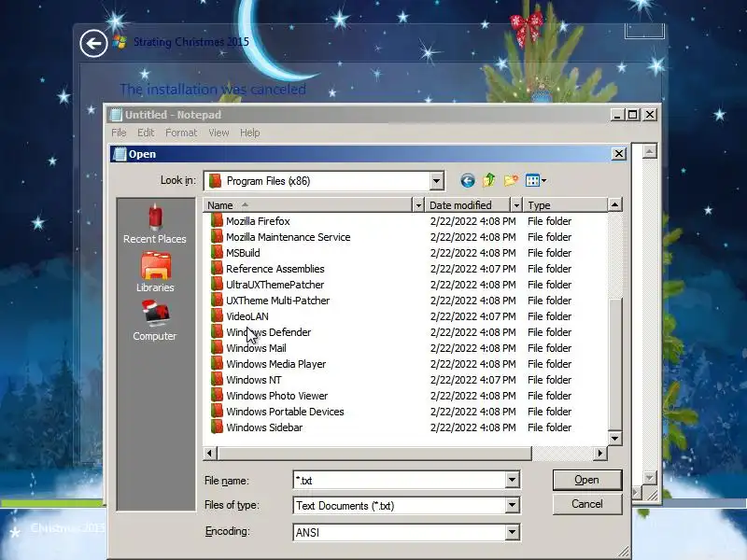
Task: Sort by the Date modified column header
Action: pos(468,205)
